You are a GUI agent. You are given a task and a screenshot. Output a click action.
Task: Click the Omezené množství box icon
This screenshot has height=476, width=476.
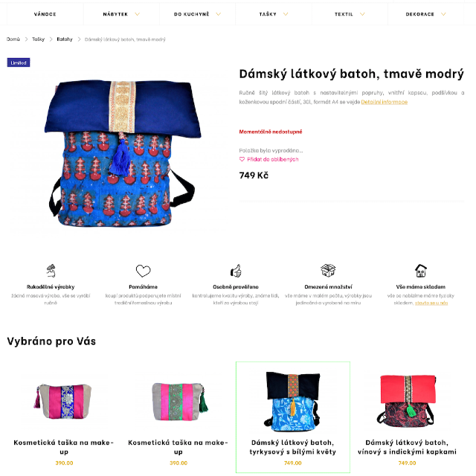pyautogui.click(x=328, y=270)
